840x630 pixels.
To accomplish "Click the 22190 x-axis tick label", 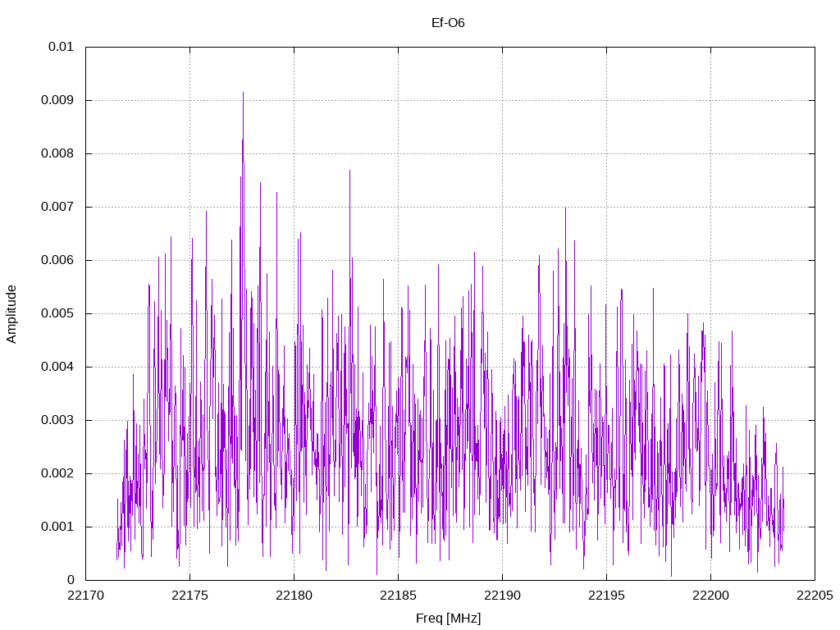I will click(x=503, y=596).
